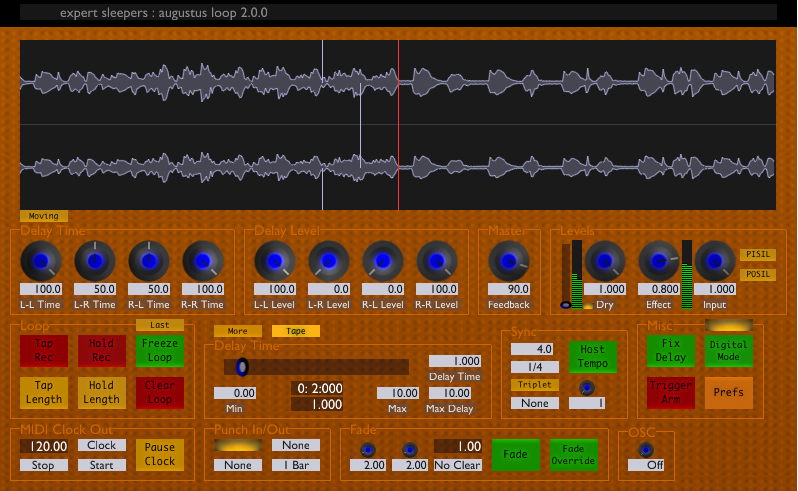The height and width of the screenshot is (491, 798).
Task: Click the Feedback knob in Master
Action: pos(509,261)
